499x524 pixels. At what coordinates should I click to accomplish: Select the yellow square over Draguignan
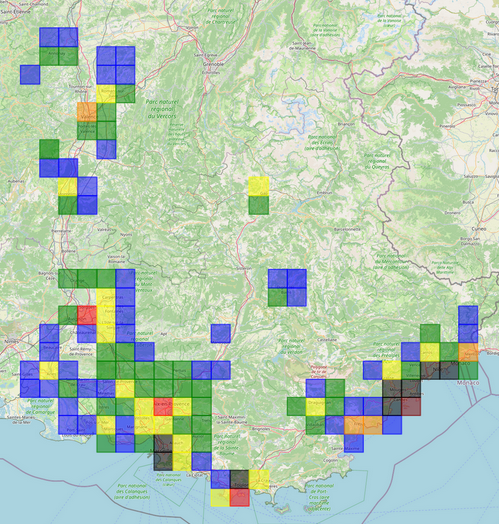(316, 407)
